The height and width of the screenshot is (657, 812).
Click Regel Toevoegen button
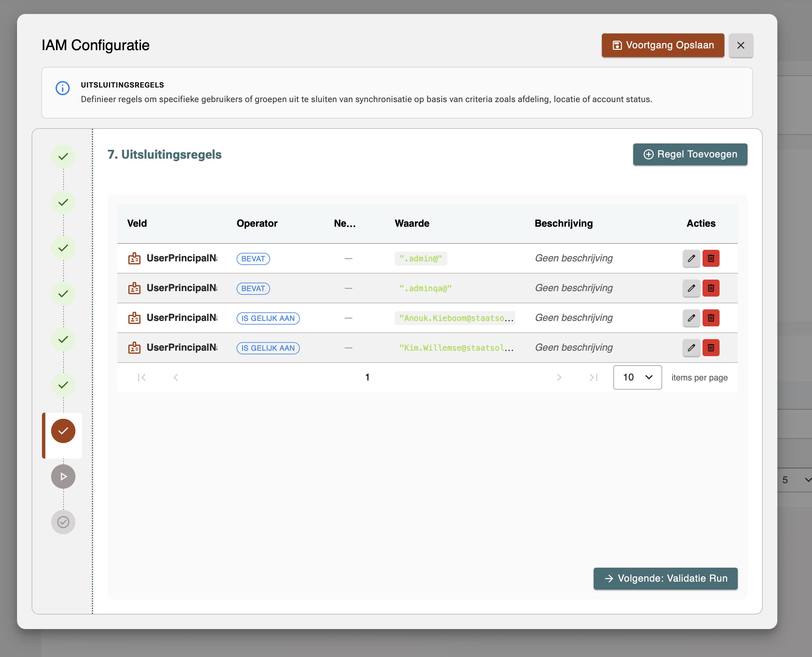[690, 154]
